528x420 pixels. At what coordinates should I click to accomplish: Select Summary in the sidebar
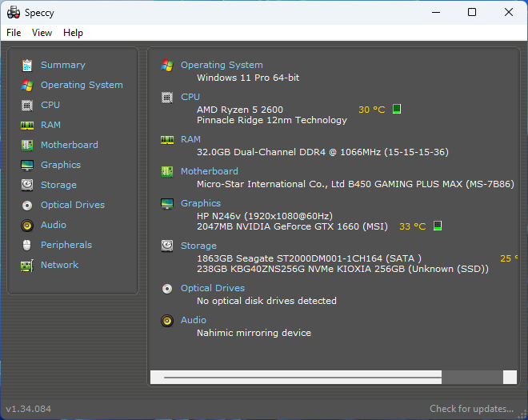63,65
